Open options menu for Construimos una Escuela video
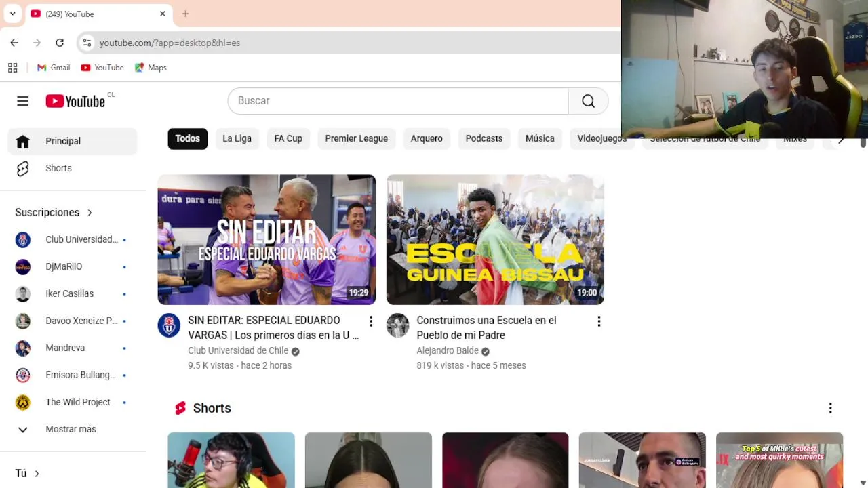The height and width of the screenshot is (488, 868). (x=599, y=321)
